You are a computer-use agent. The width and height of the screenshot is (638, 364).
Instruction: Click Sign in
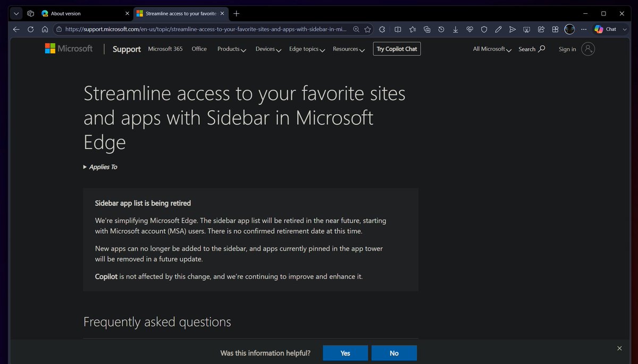tap(567, 49)
